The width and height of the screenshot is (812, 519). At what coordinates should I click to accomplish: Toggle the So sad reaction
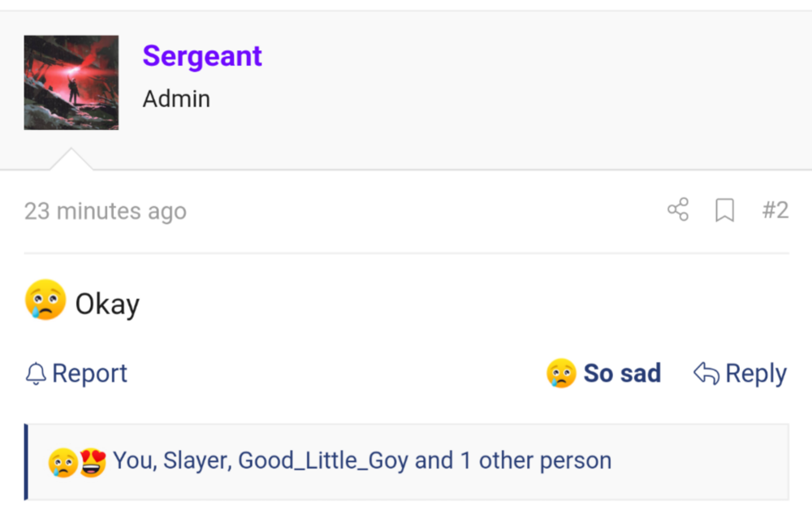(x=604, y=373)
